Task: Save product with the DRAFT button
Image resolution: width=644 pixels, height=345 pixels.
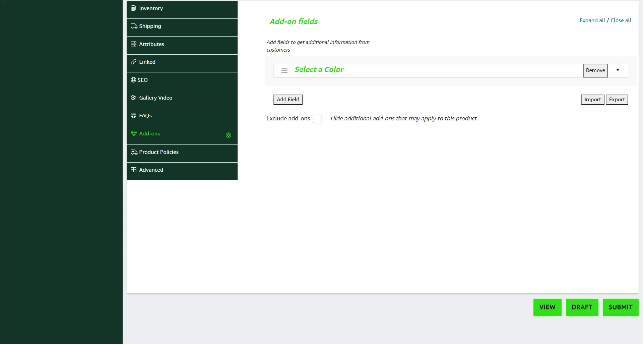Action: (x=582, y=308)
